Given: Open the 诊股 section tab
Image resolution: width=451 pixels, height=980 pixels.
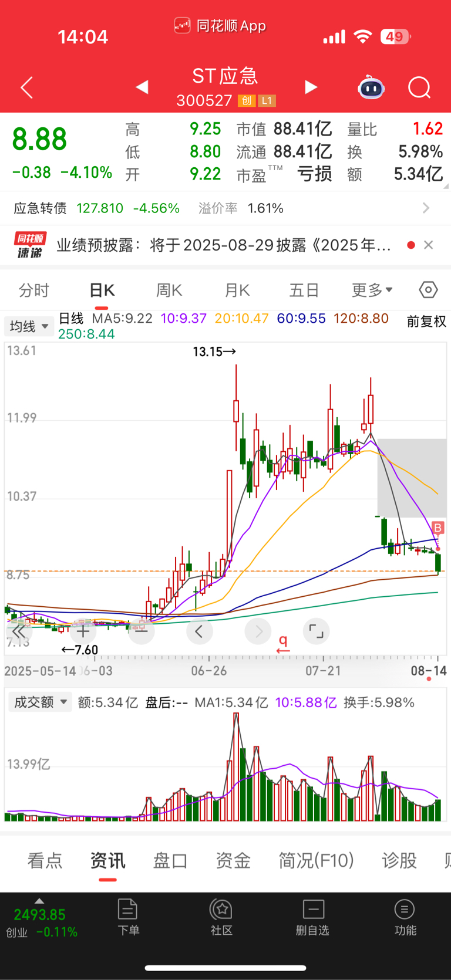Looking at the screenshot, I should tap(399, 861).
